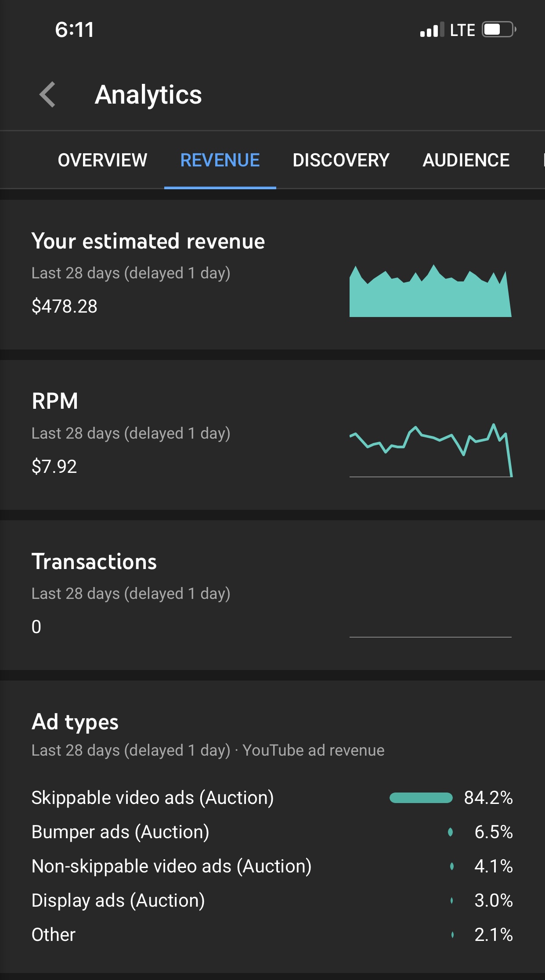Open Your estimated revenue card heading
545x980 pixels.
148,241
